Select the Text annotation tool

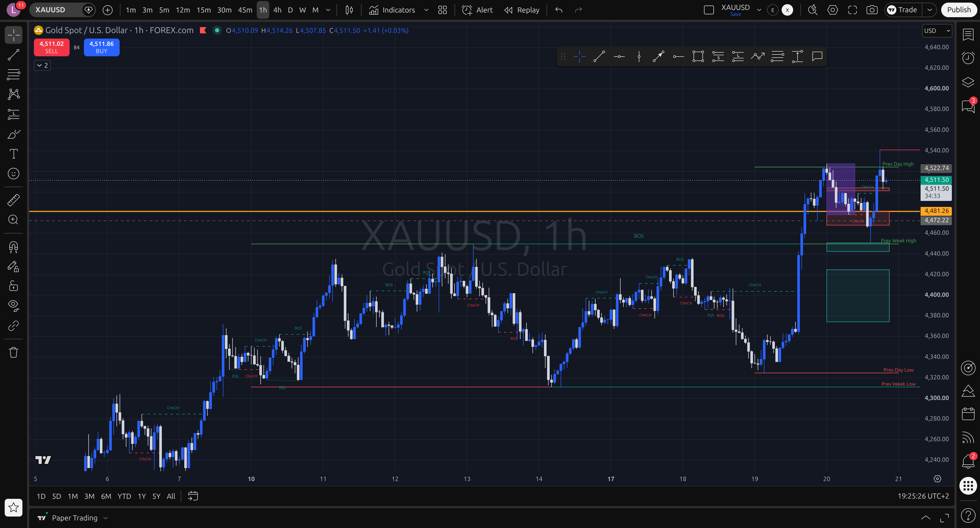click(x=14, y=154)
